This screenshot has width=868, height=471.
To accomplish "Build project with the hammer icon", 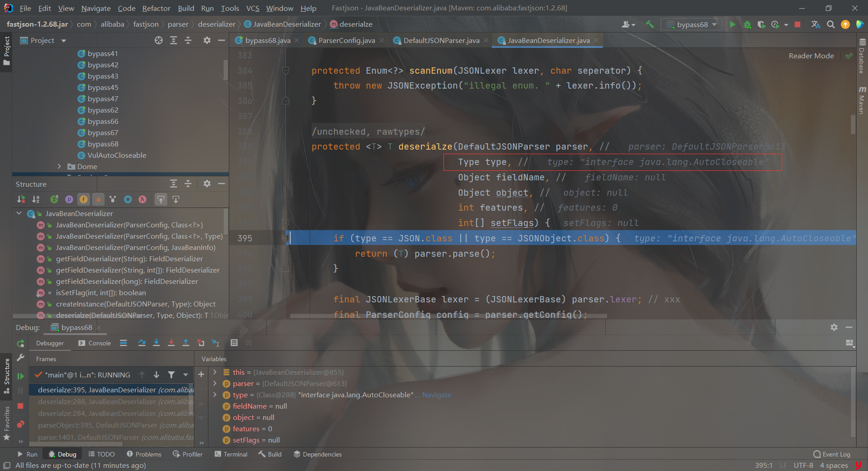I will point(650,24).
